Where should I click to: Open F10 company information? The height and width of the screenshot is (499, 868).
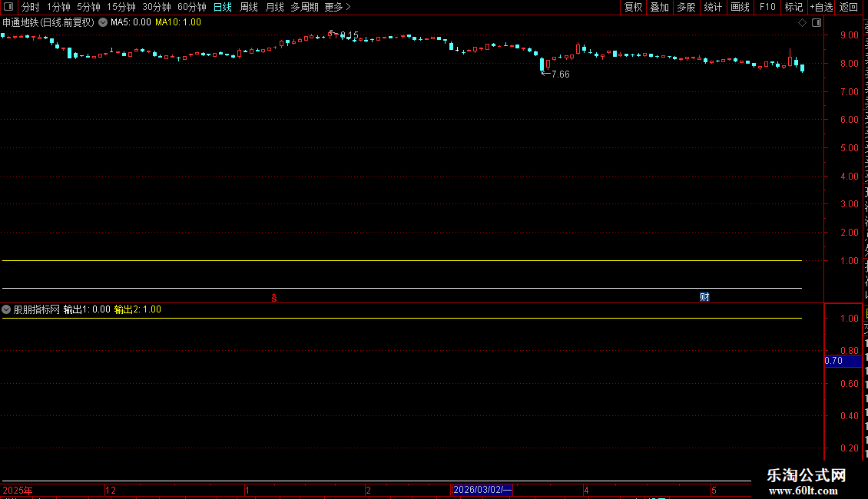[x=767, y=7]
